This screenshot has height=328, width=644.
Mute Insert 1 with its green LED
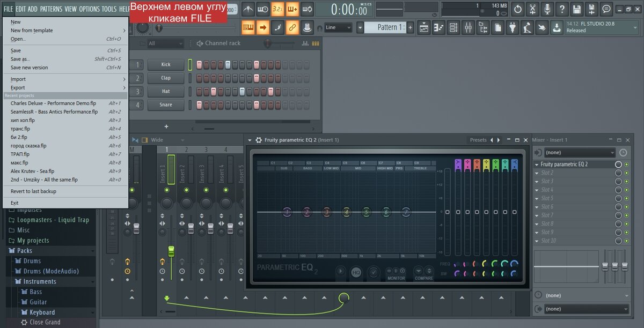coord(167,190)
